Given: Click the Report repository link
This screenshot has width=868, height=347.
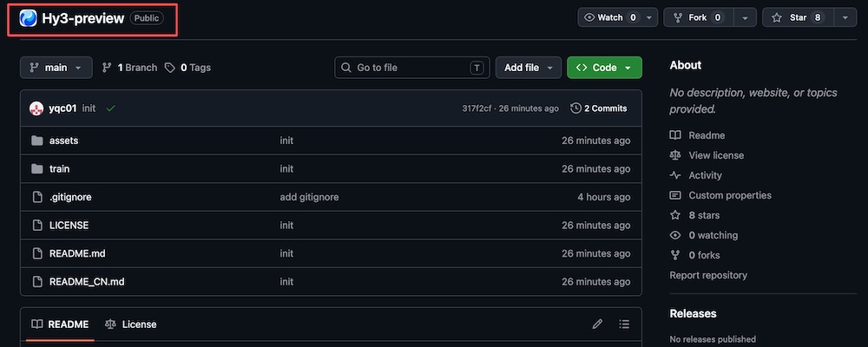Looking at the screenshot, I should [708, 275].
